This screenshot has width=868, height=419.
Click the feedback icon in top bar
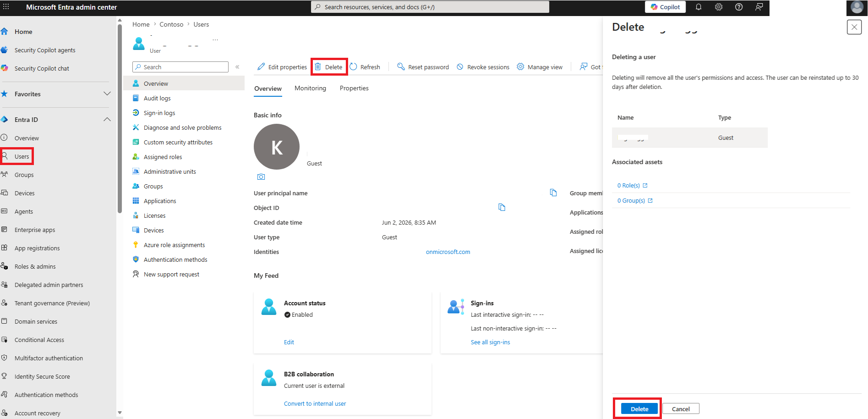coord(759,7)
